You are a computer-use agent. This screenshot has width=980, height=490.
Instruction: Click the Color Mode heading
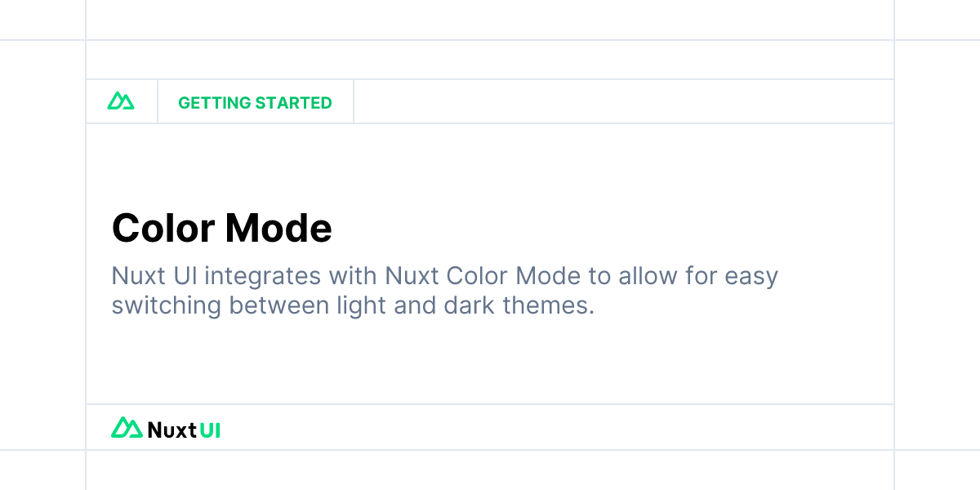tap(221, 228)
